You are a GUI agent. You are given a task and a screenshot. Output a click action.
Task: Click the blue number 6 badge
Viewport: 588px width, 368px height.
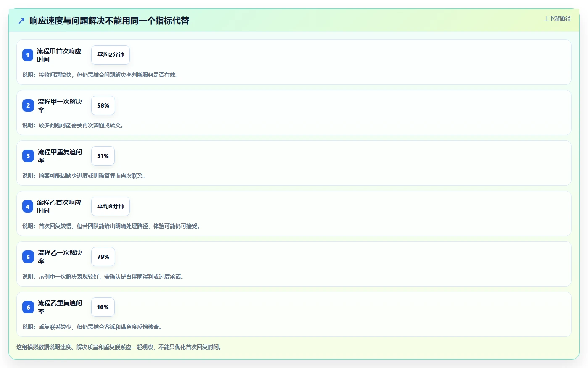tap(28, 307)
